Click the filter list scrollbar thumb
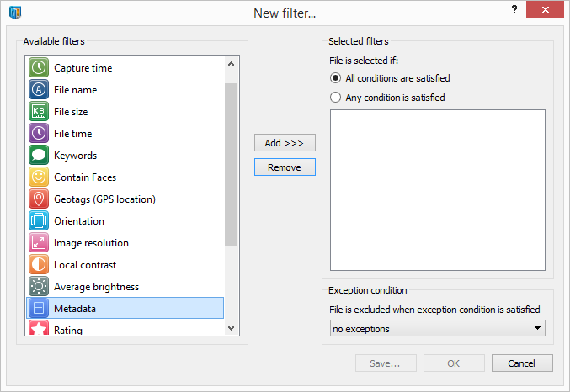Viewport: 570px width, 392px height. pyautogui.click(x=231, y=164)
